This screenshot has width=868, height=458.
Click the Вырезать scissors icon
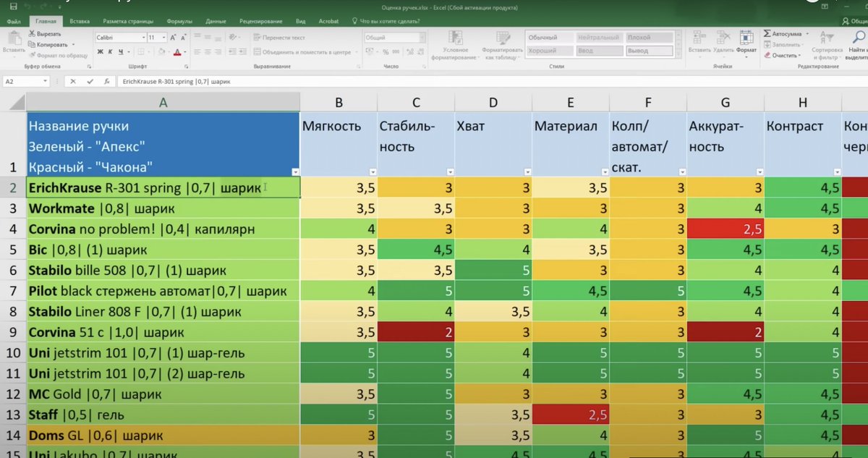(x=32, y=34)
